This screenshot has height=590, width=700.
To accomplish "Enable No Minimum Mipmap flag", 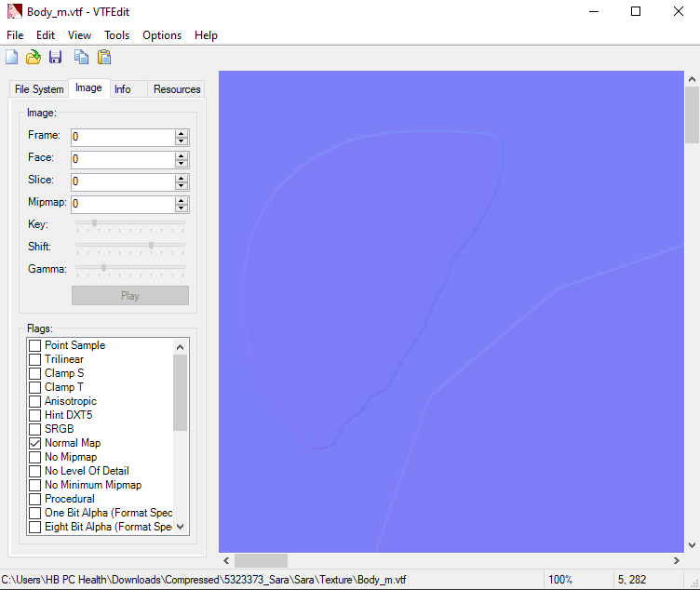I will point(34,485).
